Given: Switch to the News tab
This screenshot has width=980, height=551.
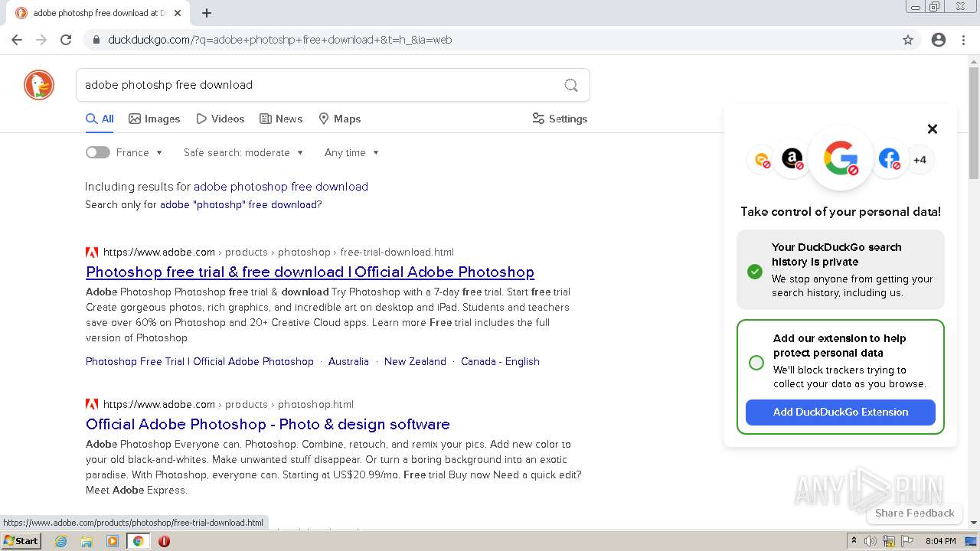Looking at the screenshot, I should click(281, 119).
